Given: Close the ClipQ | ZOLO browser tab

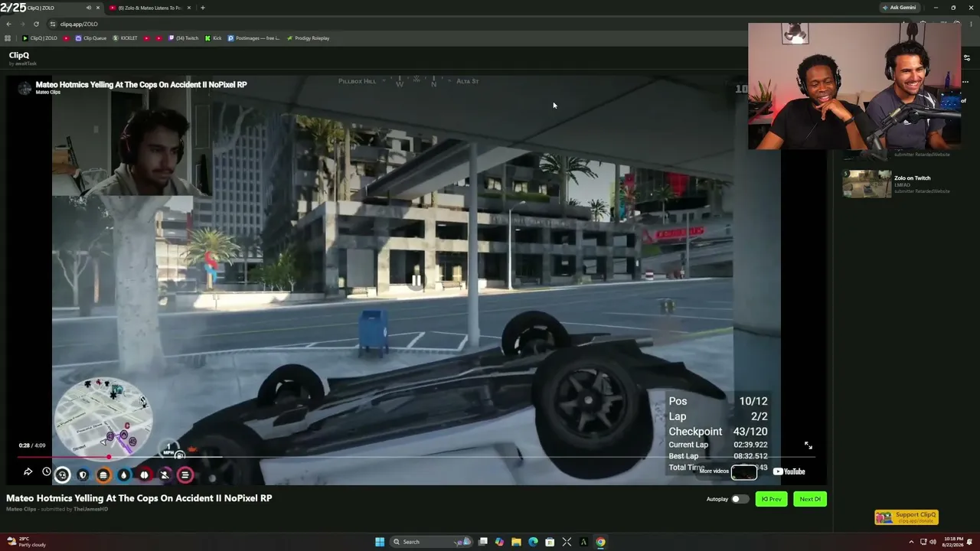Looking at the screenshot, I should pyautogui.click(x=97, y=8).
